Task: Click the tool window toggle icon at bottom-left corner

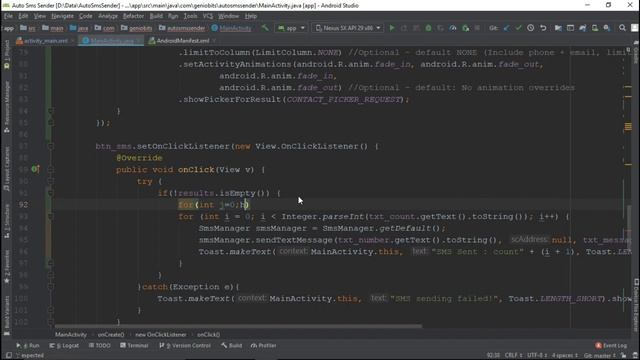Action: click(x=9, y=356)
